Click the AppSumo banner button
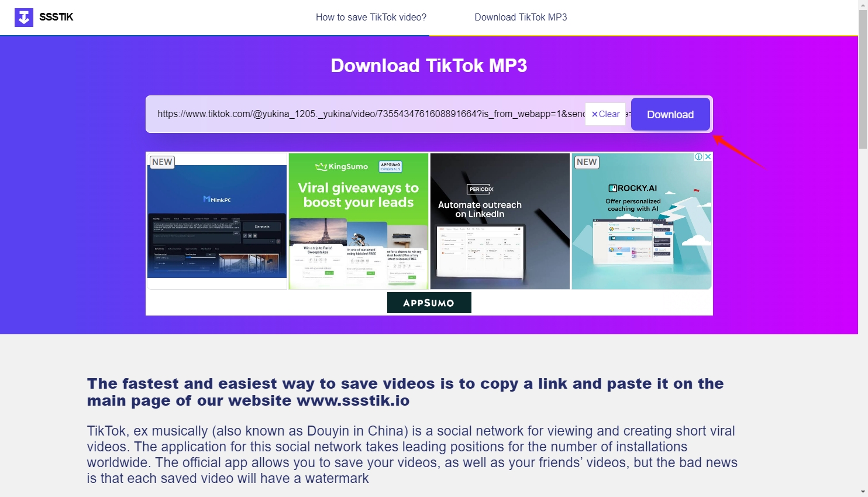Image resolution: width=868 pixels, height=497 pixels. [429, 303]
